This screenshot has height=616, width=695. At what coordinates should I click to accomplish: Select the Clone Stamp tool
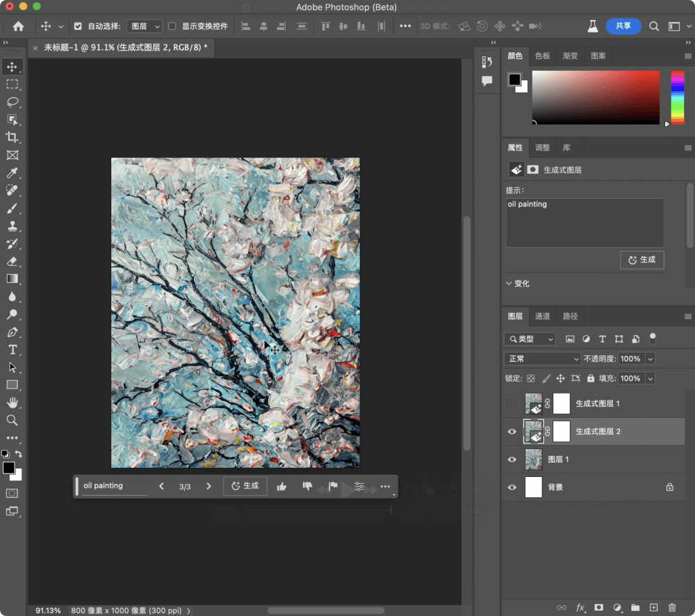click(x=13, y=226)
